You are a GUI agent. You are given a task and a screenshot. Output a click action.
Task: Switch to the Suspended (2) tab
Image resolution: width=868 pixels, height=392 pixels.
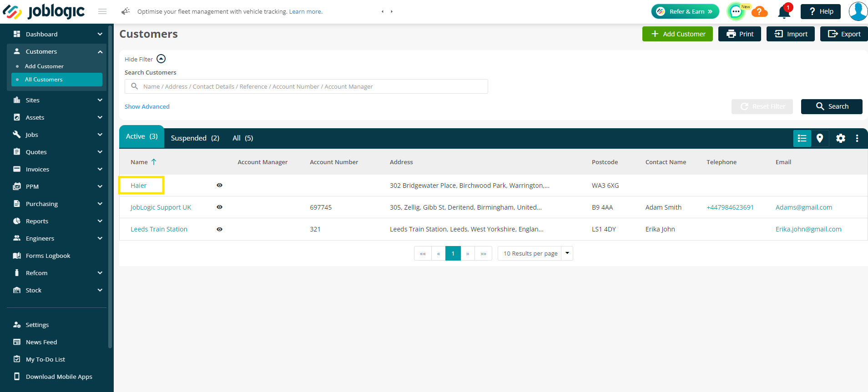[x=195, y=138]
